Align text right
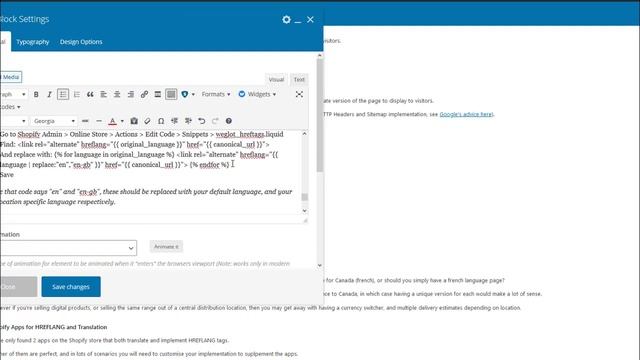The height and width of the screenshot is (360, 640). (131, 94)
